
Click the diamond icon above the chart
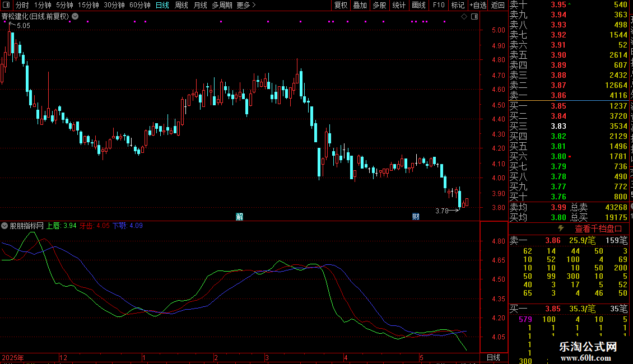464,17
